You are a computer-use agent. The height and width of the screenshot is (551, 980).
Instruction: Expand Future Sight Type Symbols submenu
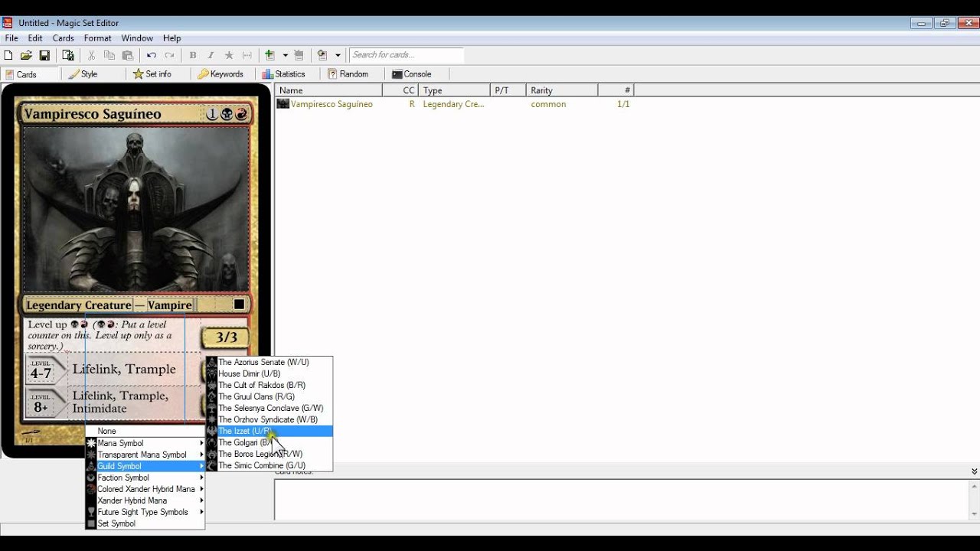click(145, 512)
